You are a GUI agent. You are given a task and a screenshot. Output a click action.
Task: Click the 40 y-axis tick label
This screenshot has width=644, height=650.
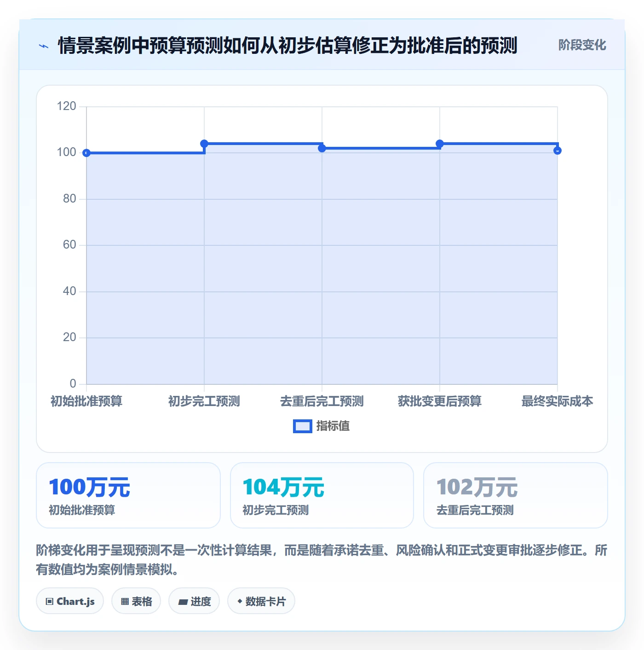coord(69,291)
